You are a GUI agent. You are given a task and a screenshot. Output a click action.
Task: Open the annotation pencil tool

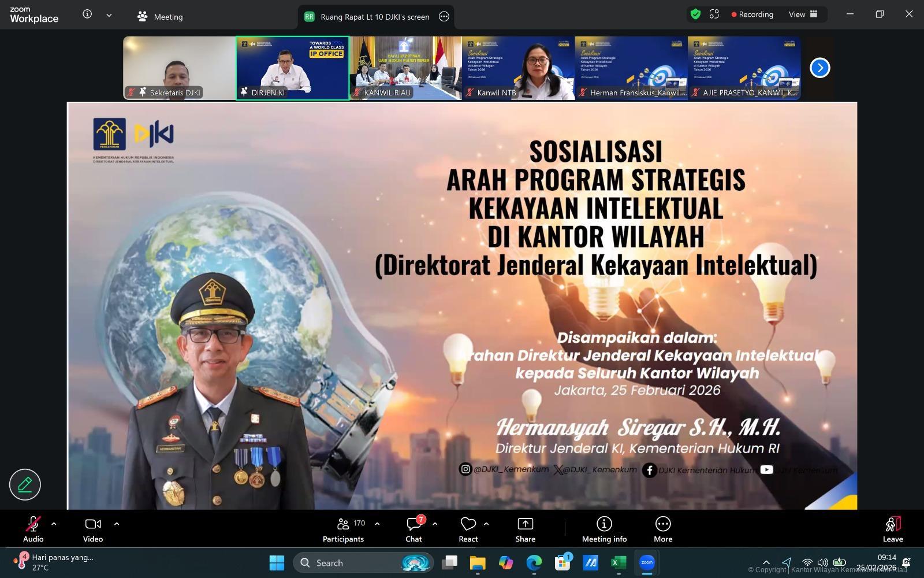(x=24, y=484)
